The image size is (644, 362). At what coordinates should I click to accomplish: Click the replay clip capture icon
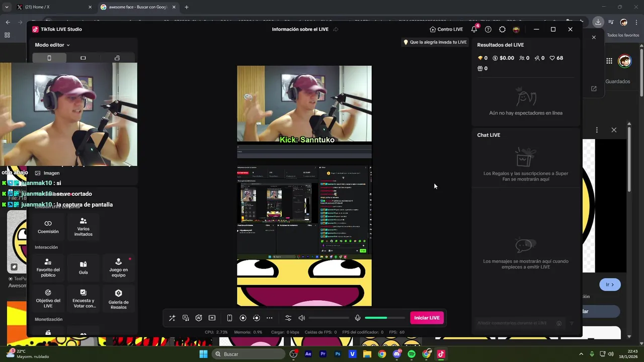(256, 318)
